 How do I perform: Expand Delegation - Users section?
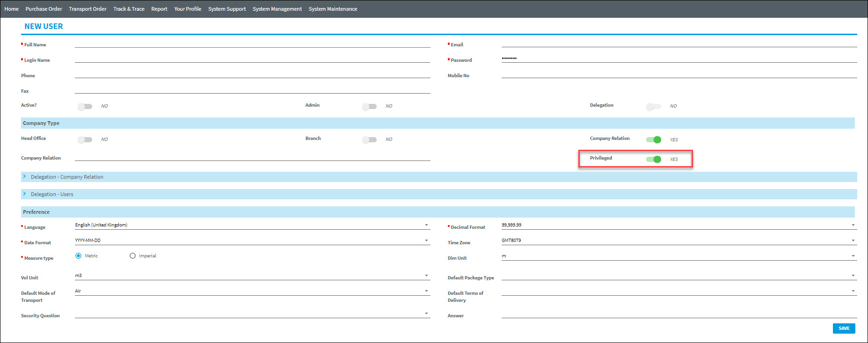point(439,194)
